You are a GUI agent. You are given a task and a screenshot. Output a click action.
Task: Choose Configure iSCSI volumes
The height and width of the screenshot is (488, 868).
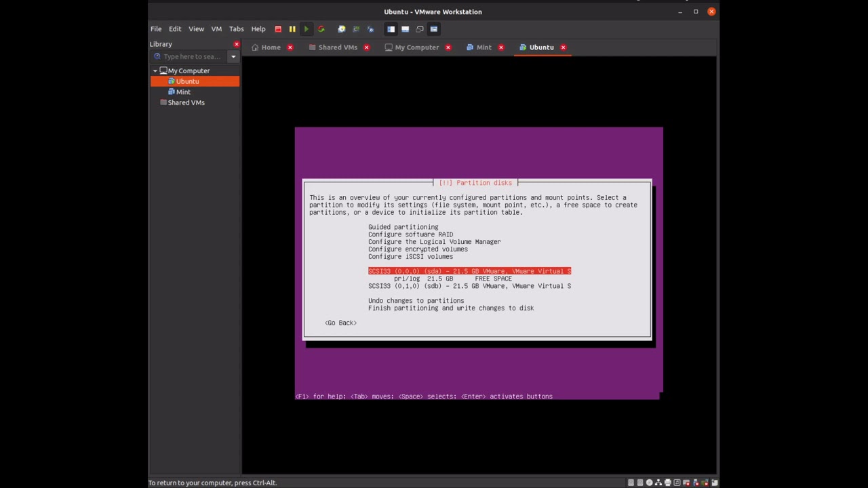coord(411,257)
